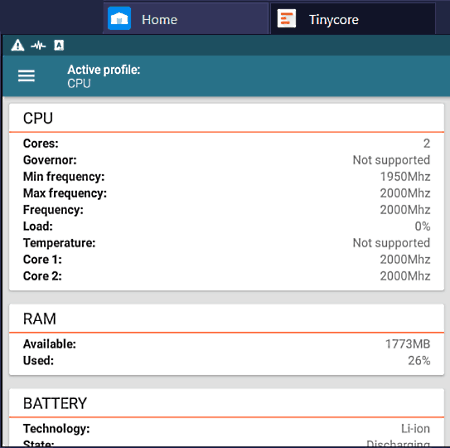450x448 pixels.
Task: Click the Tinycore tab app icon
Action: click(x=286, y=18)
